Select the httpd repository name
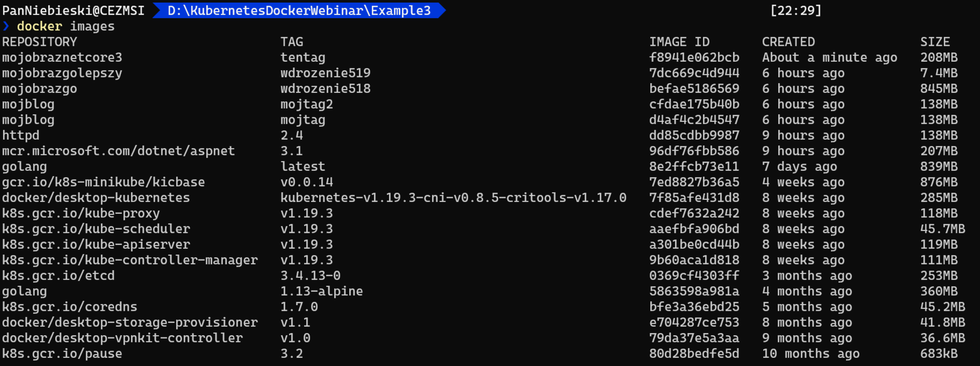The image size is (980, 366). 20,135
